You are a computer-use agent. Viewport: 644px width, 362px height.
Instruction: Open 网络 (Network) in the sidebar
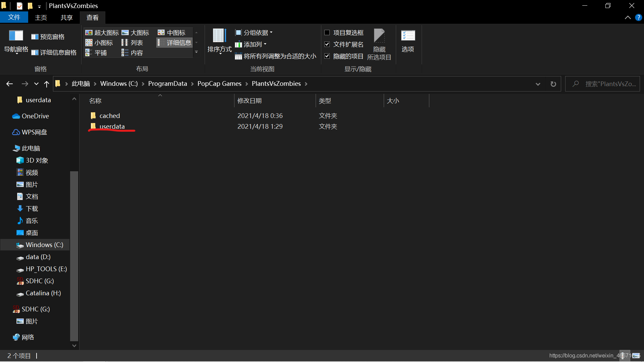coord(28,337)
